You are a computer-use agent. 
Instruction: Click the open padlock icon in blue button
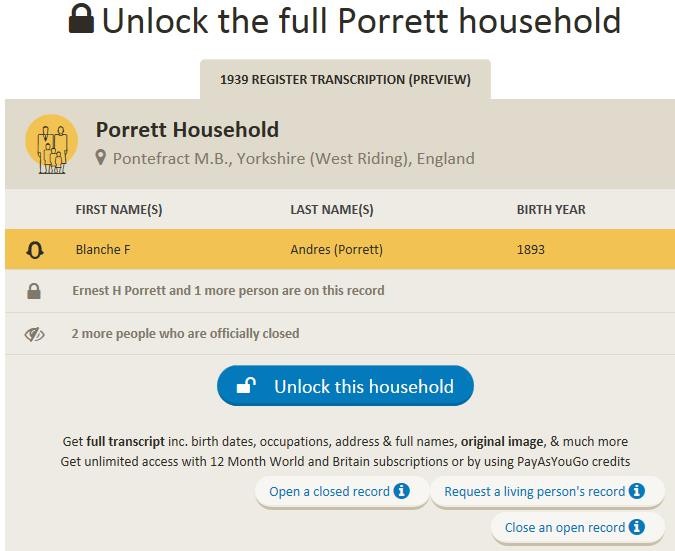[246, 386]
